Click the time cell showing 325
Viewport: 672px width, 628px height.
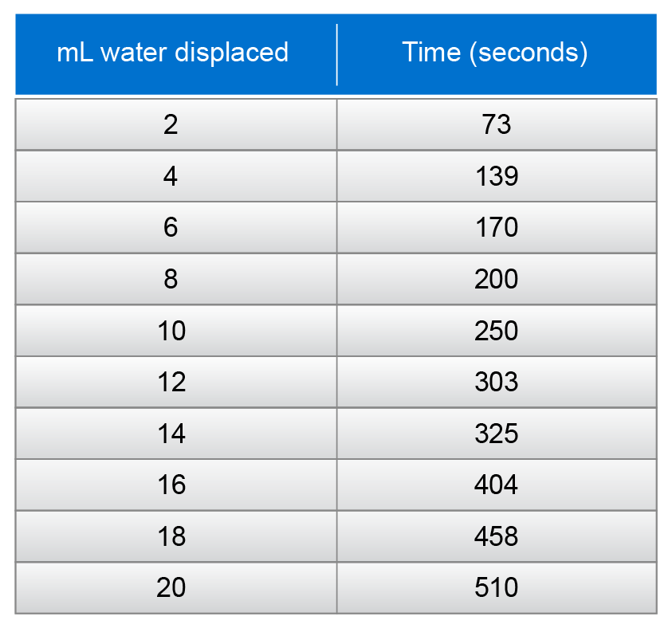[496, 434]
